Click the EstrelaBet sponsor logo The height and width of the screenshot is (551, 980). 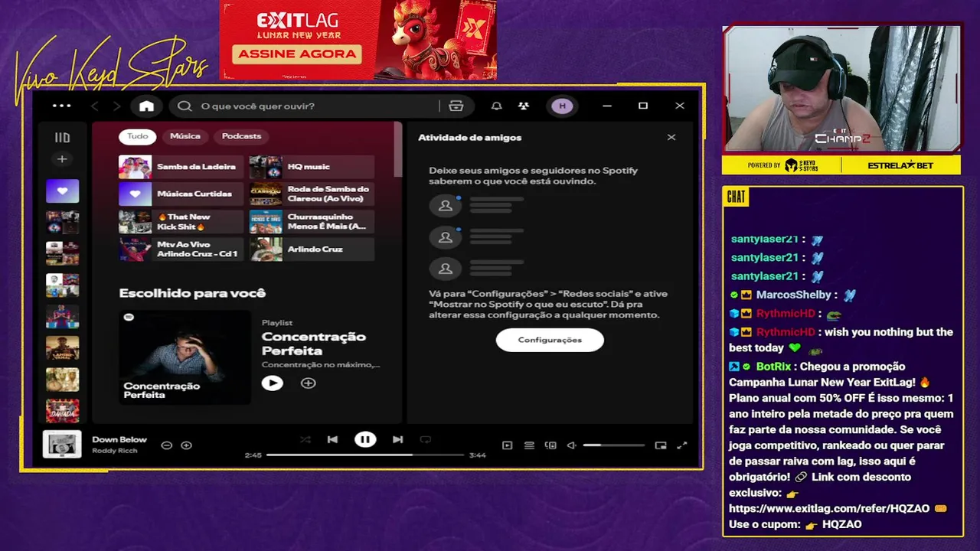(900, 165)
